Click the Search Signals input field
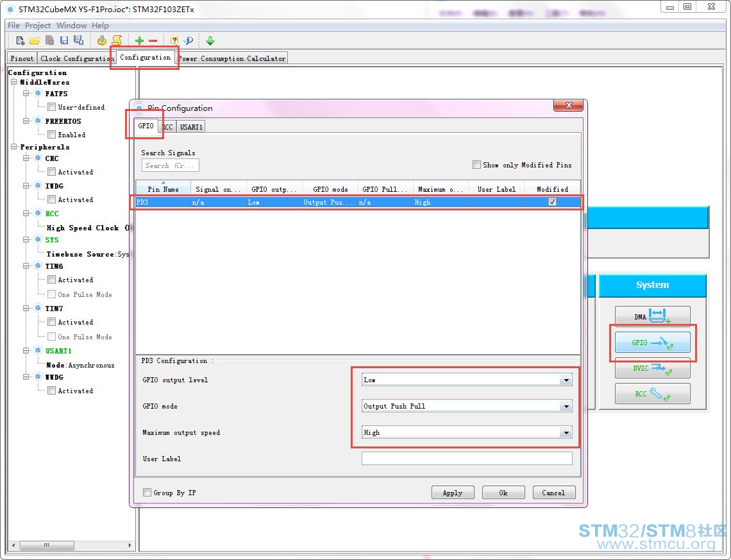Viewport: 731px width, 560px height. (x=170, y=165)
